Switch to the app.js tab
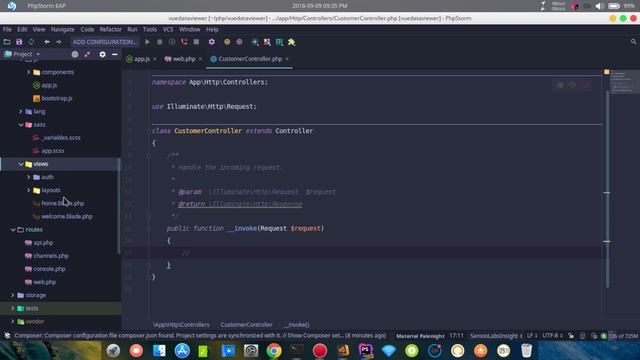The image size is (640, 360). click(141, 59)
